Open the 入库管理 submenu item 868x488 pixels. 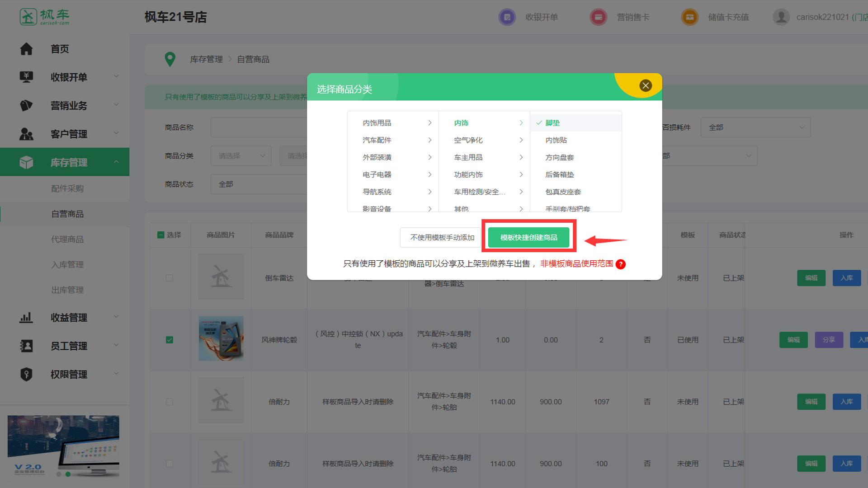(x=67, y=265)
